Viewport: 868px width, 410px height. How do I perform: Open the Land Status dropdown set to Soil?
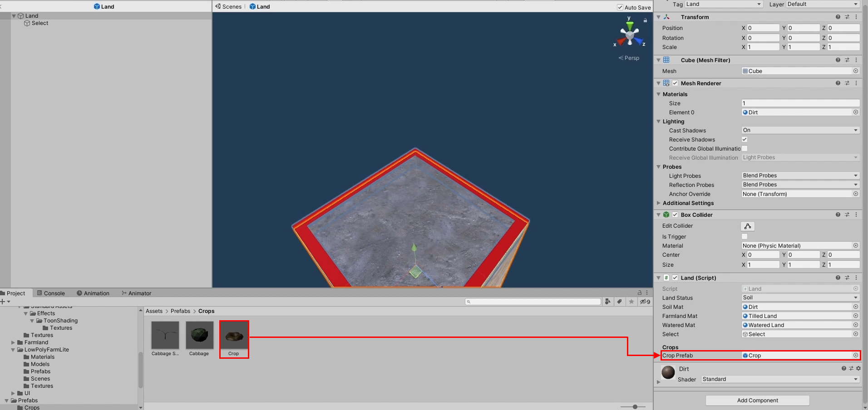(800, 298)
